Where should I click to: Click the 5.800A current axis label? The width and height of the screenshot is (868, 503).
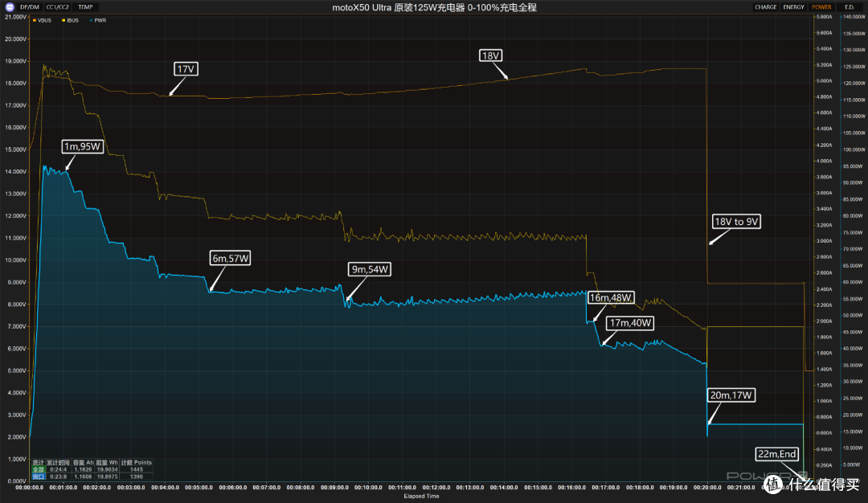(x=824, y=17)
